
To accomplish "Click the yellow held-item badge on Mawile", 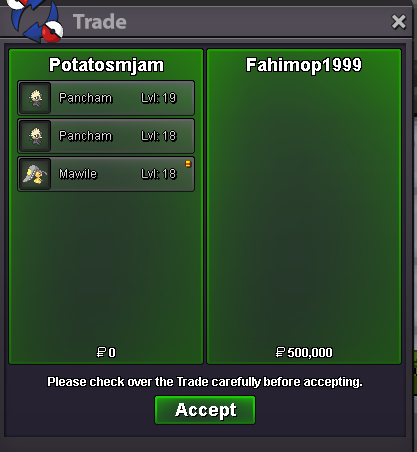I will click(188, 164).
